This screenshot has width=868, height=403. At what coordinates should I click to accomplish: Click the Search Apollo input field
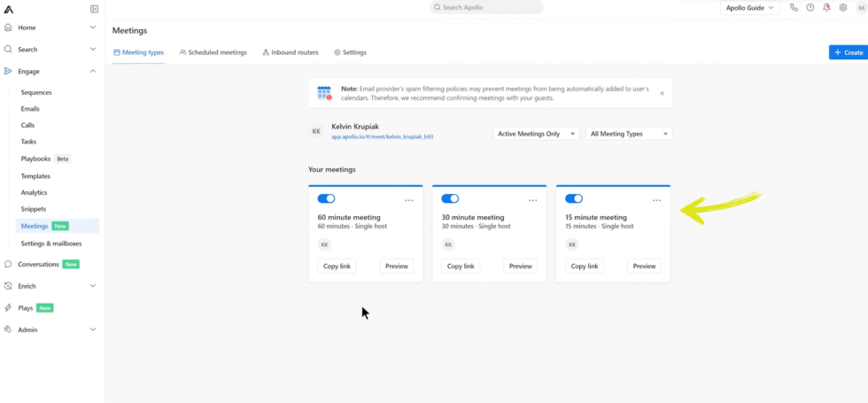(x=487, y=7)
